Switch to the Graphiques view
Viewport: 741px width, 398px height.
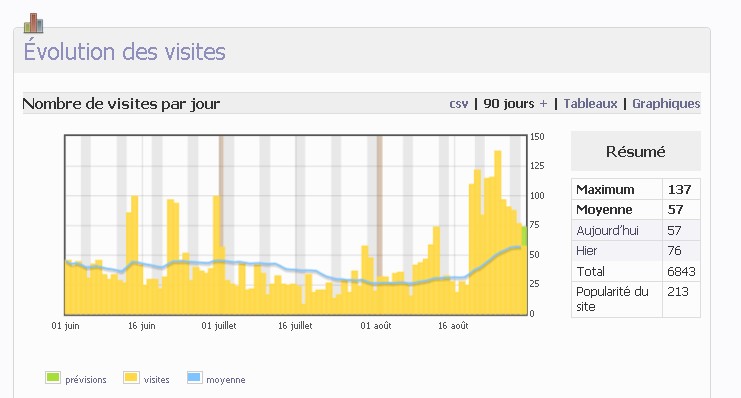click(666, 104)
